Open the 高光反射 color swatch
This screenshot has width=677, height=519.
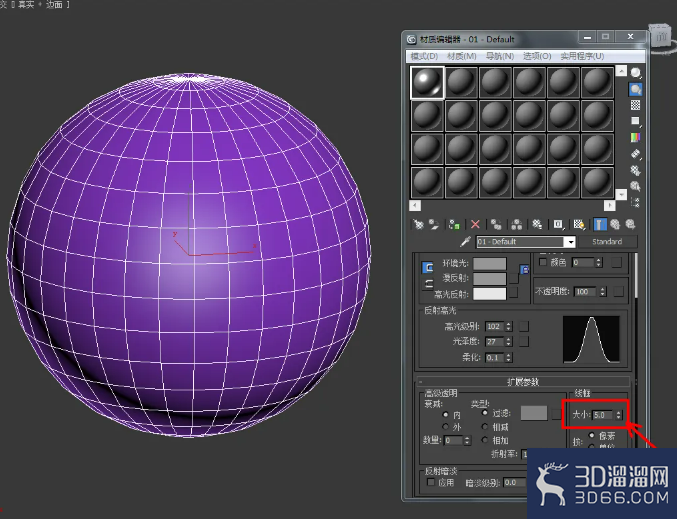[x=490, y=294]
